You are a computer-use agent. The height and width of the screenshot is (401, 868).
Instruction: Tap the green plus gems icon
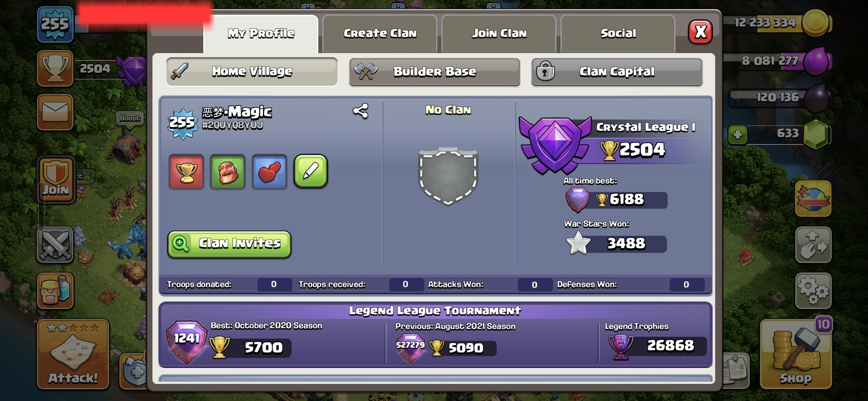click(737, 134)
